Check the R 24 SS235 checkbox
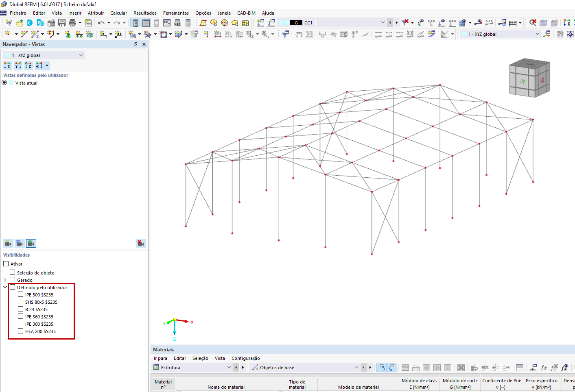Viewport: 575px width, 392px height. 21,309
